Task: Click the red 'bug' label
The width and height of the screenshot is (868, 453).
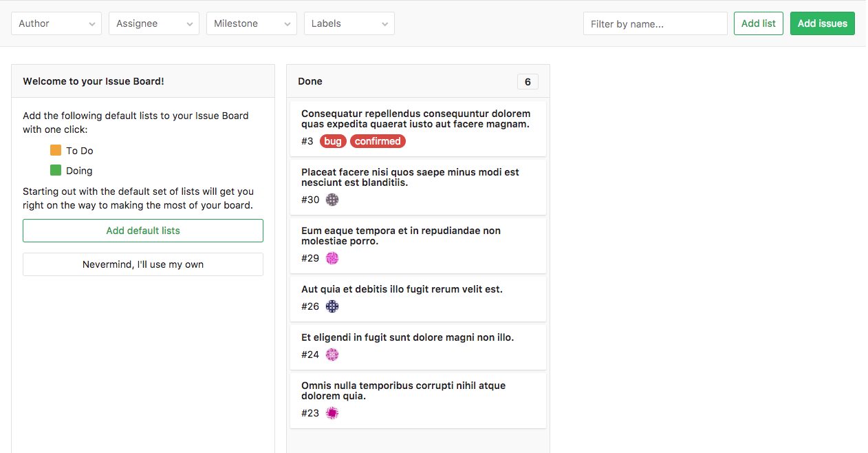Action: 333,141
